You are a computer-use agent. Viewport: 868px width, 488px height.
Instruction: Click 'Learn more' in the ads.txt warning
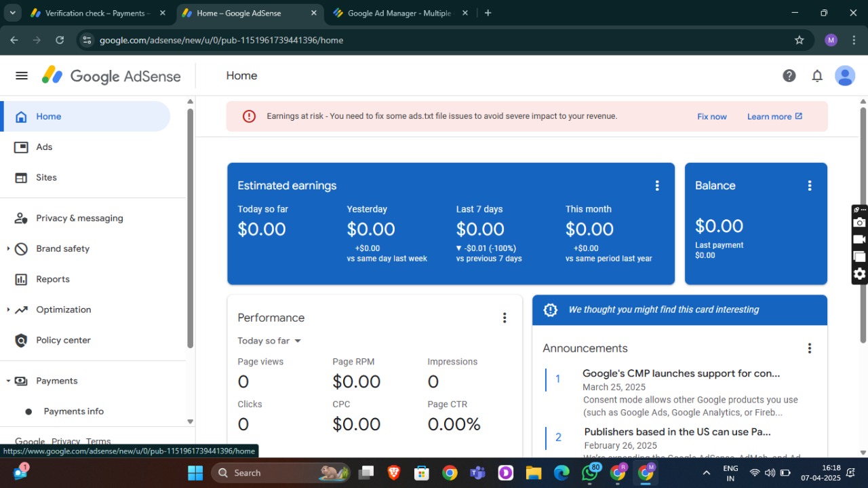click(774, 117)
